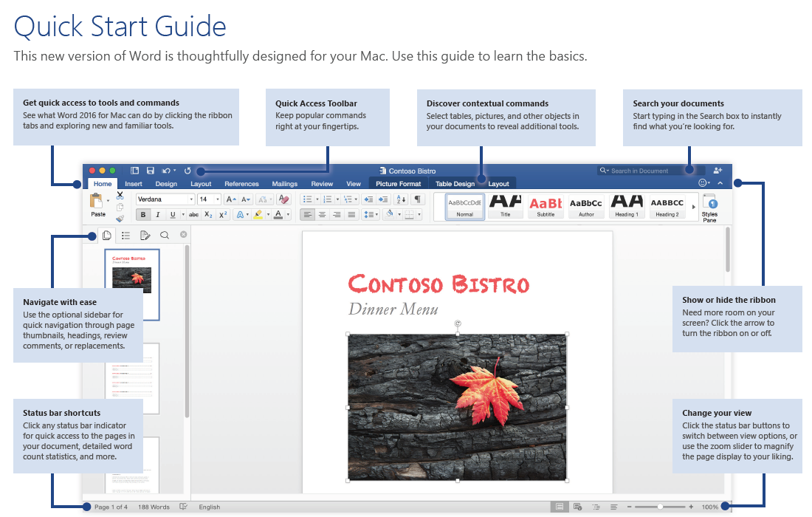The width and height of the screenshot is (812, 517).
Task: Open the Mailings ribbon tab
Action: tap(284, 184)
